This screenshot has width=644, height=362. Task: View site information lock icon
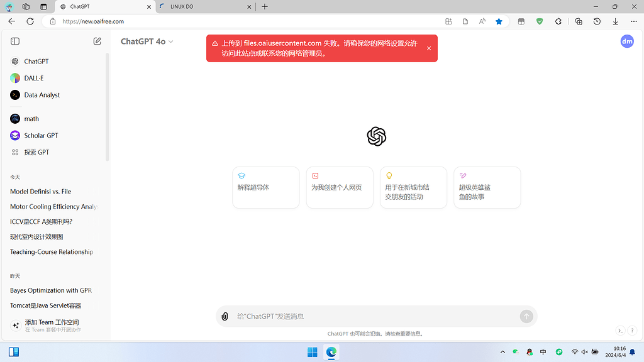pyautogui.click(x=53, y=21)
